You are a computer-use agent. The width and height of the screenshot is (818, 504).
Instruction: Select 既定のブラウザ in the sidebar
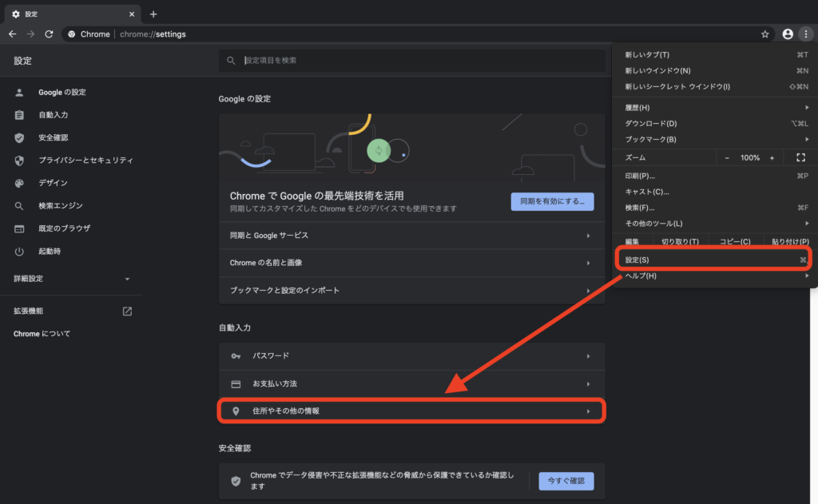(64, 228)
